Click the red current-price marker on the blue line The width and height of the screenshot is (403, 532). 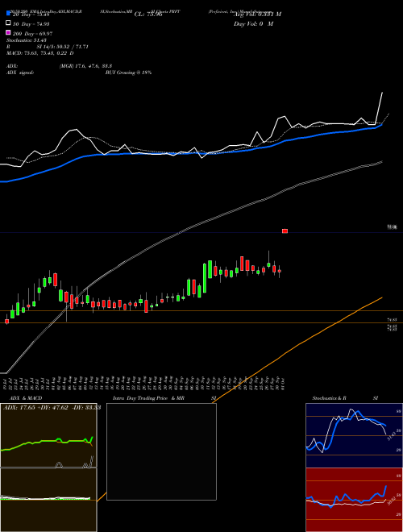[x=285, y=231]
